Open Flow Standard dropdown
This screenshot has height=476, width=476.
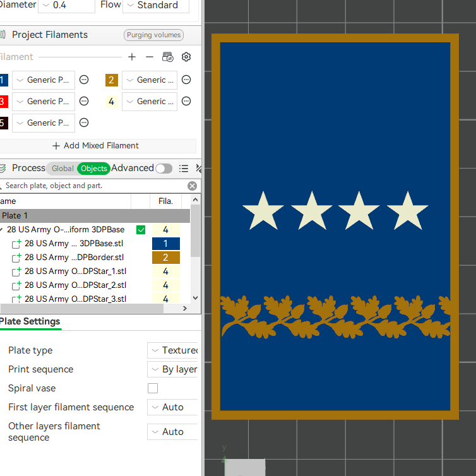coord(156,5)
